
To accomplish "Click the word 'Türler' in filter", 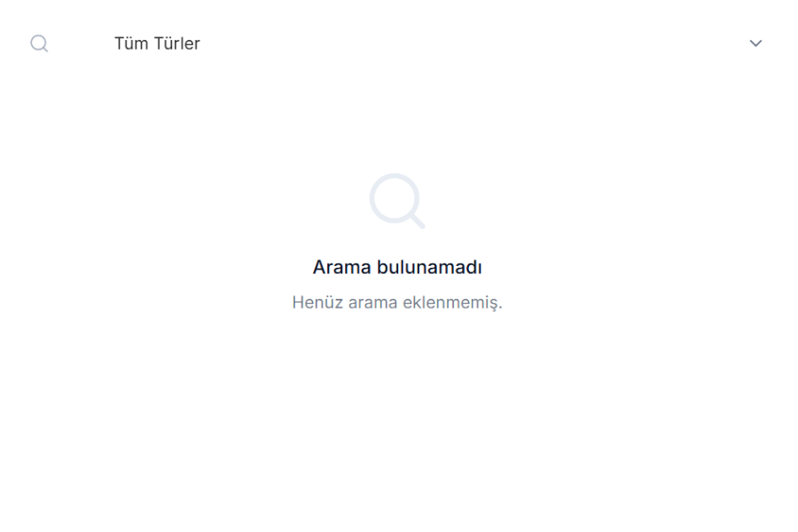I will 177,43.
